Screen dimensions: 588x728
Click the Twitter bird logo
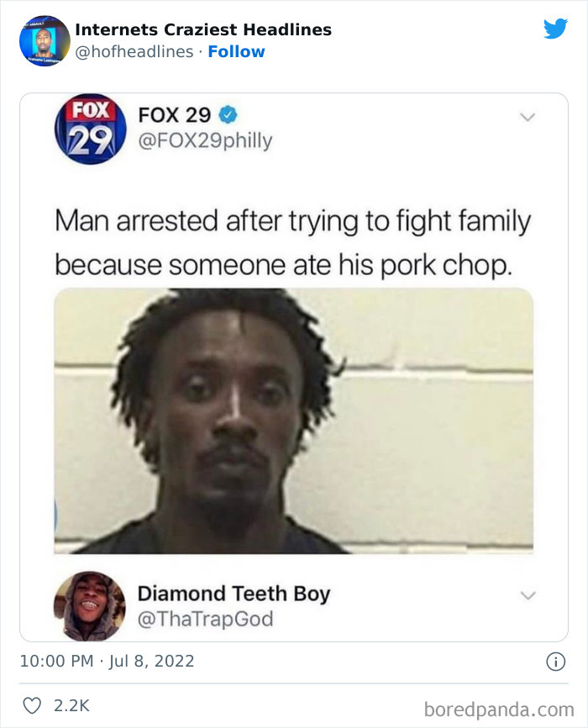pos(555,29)
